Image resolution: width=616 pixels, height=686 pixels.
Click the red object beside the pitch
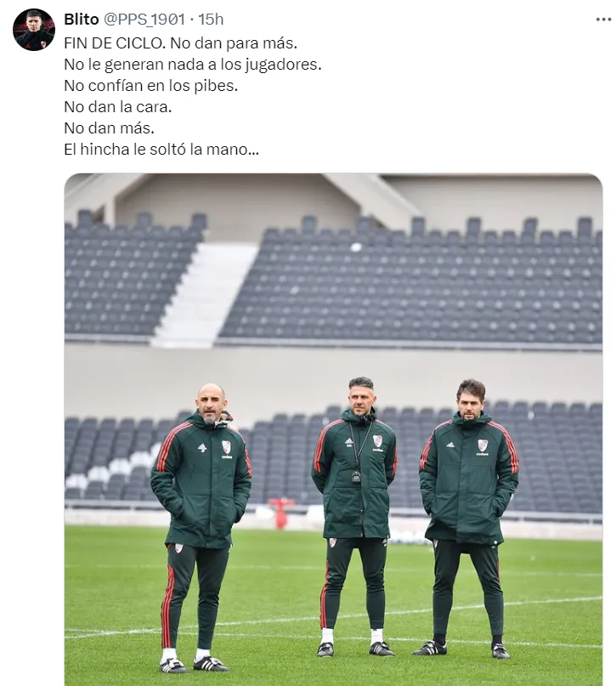(x=280, y=513)
